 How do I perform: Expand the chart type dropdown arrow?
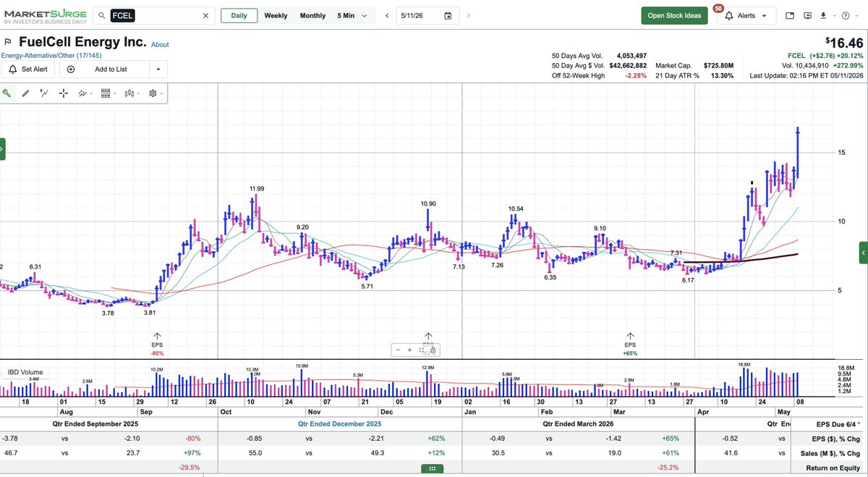(140, 93)
